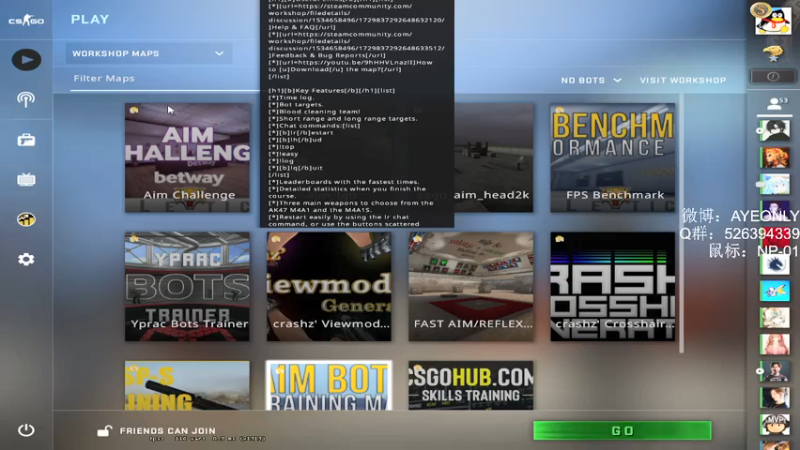The height and width of the screenshot is (450, 800).
Task: Open the inventory briefcase icon
Action: [26, 140]
